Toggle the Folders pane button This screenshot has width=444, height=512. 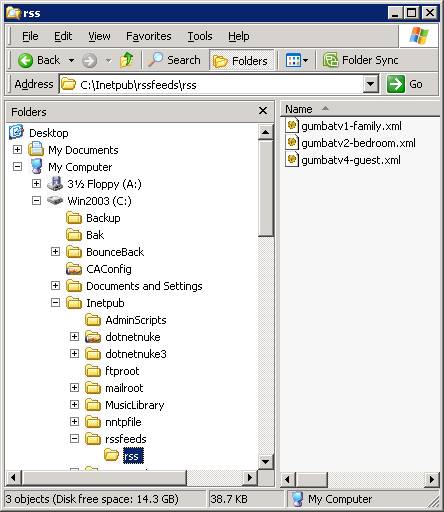pos(241,60)
